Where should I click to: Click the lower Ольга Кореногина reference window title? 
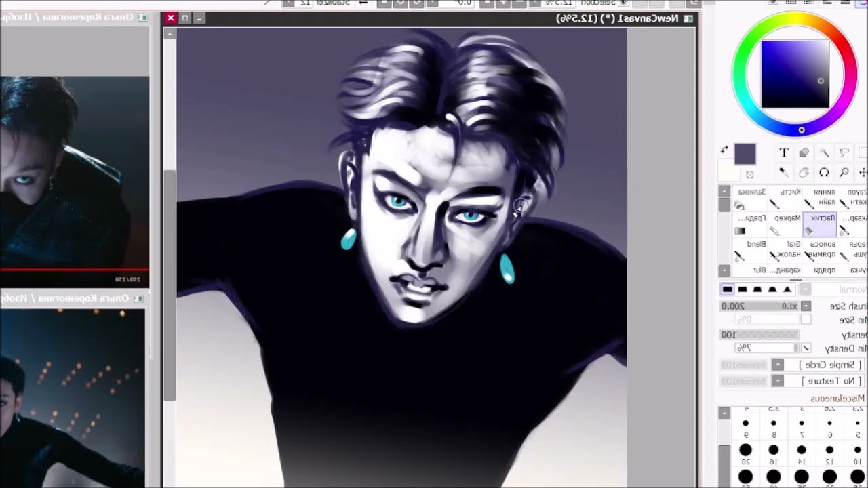point(73,298)
